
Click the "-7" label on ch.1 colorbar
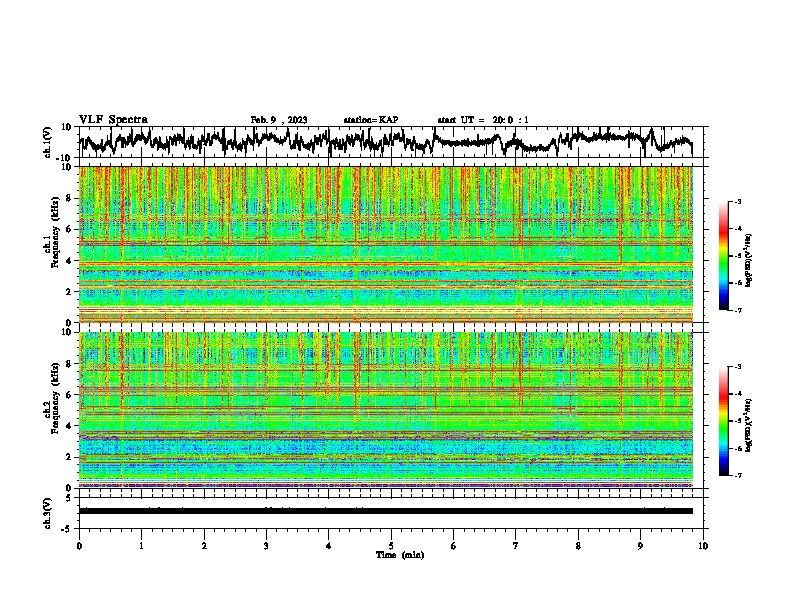(738, 310)
